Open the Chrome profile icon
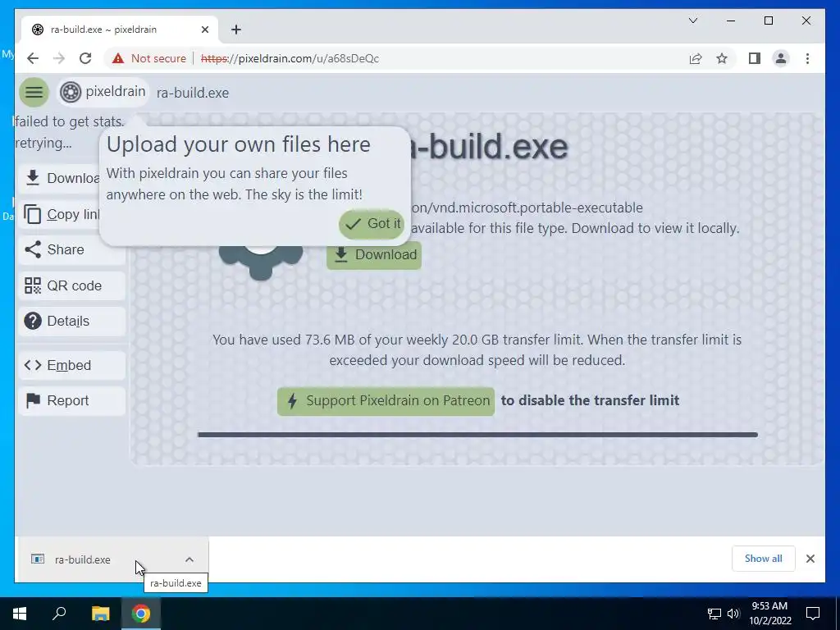The height and width of the screenshot is (630, 840). click(781, 58)
